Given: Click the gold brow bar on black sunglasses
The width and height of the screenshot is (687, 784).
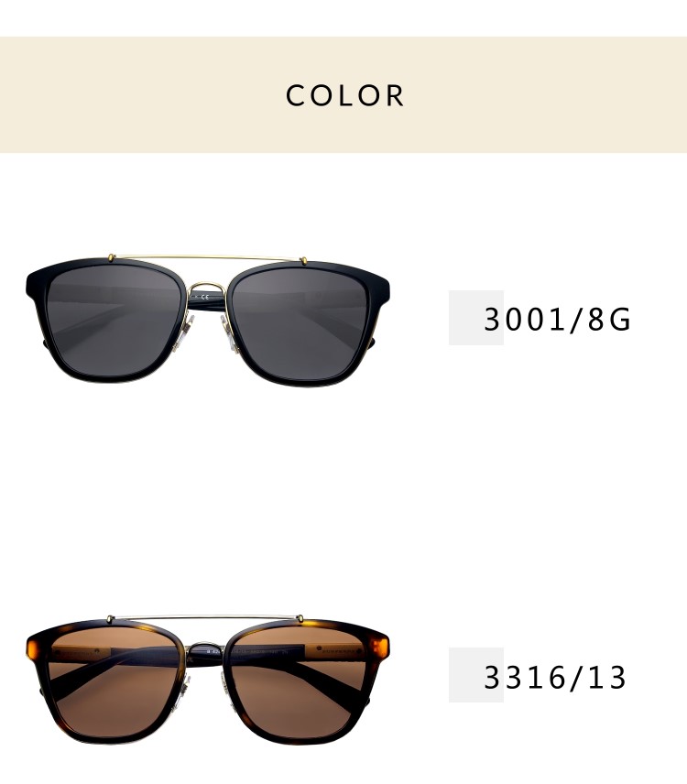Looking at the screenshot, I should click(x=208, y=257).
